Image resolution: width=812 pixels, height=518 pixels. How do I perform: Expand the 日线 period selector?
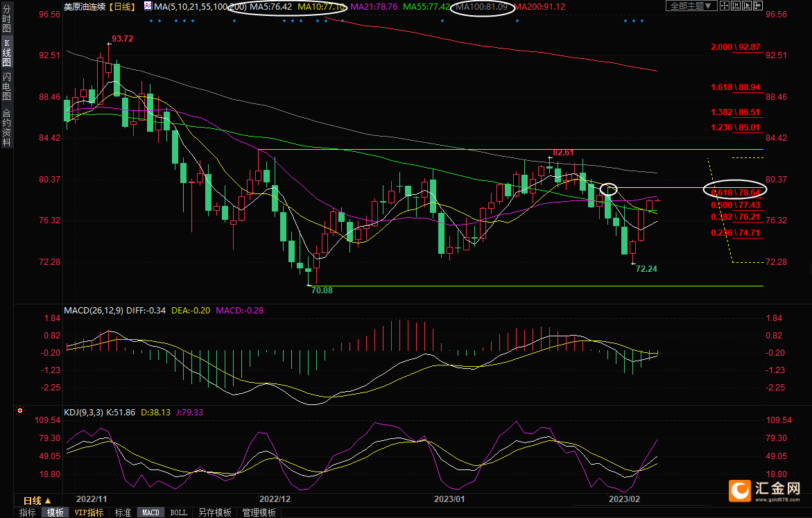[x=37, y=501]
